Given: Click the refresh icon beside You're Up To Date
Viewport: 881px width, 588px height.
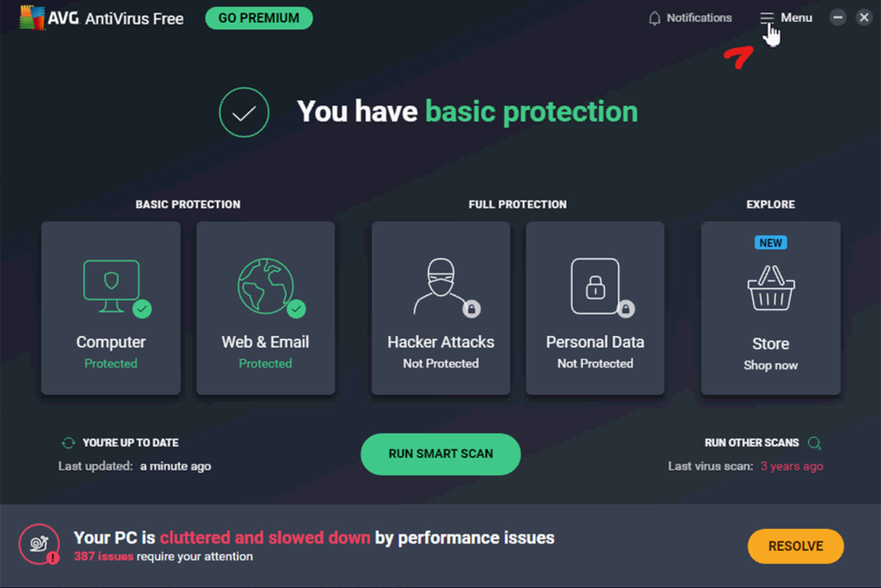Looking at the screenshot, I should tap(68, 443).
